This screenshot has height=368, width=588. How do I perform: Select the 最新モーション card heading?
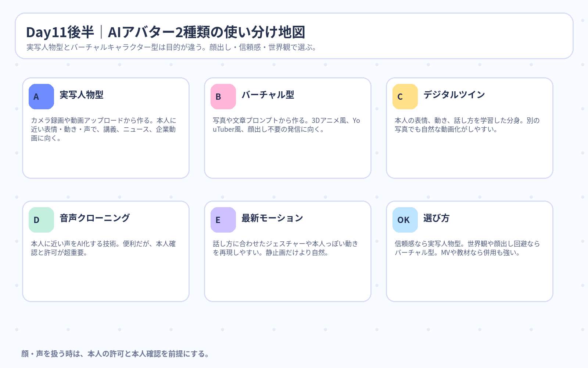[x=272, y=218]
